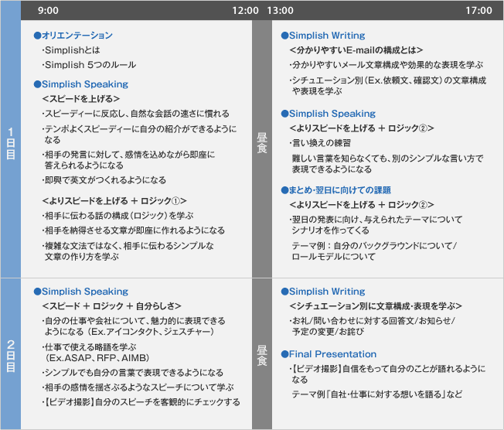Viewport: 504px width, 430px height.
Task: Select the 13:00 time label in header
Action: pyautogui.click(x=280, y=11)
